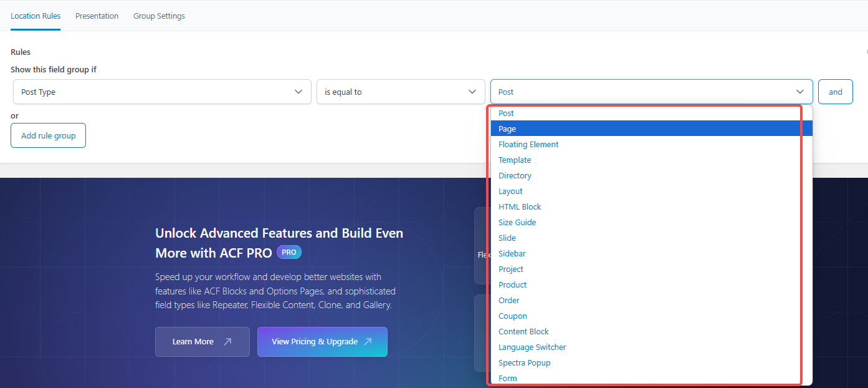Click the Learn More button
Image resolution: width=868 pixels, height=388 pixels.
click(202, 342)
